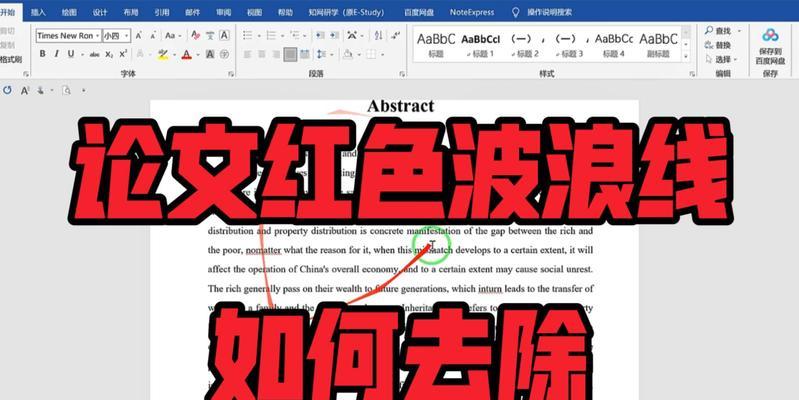Click Asian layout icon
This screenshot has height=400, width=799.
coord(352,35)
